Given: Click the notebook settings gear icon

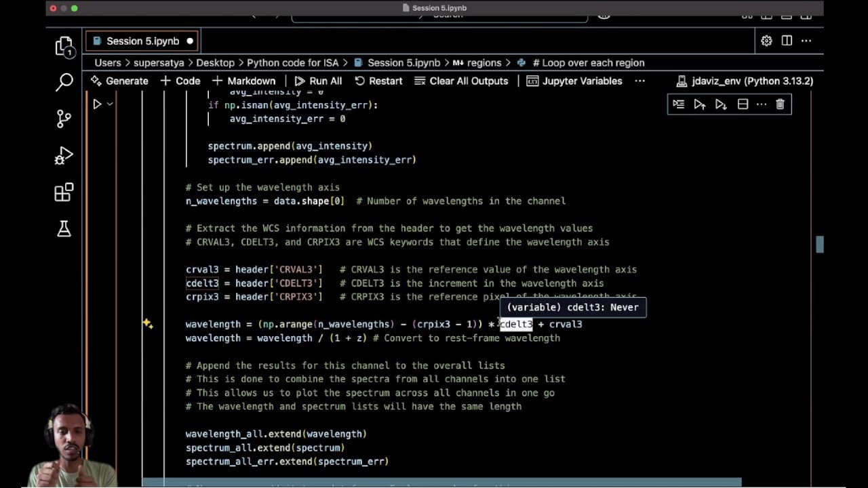Looking at the screenshot, I should point(766,41).
